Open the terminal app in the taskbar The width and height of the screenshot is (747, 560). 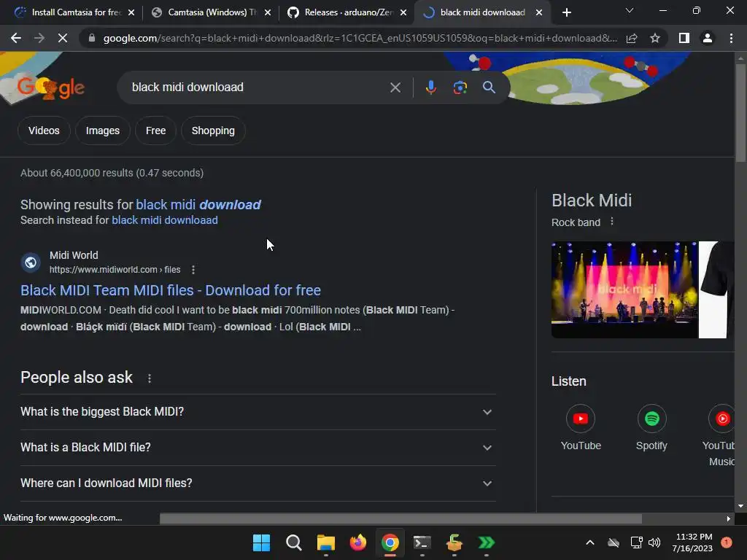coord(422,542)
